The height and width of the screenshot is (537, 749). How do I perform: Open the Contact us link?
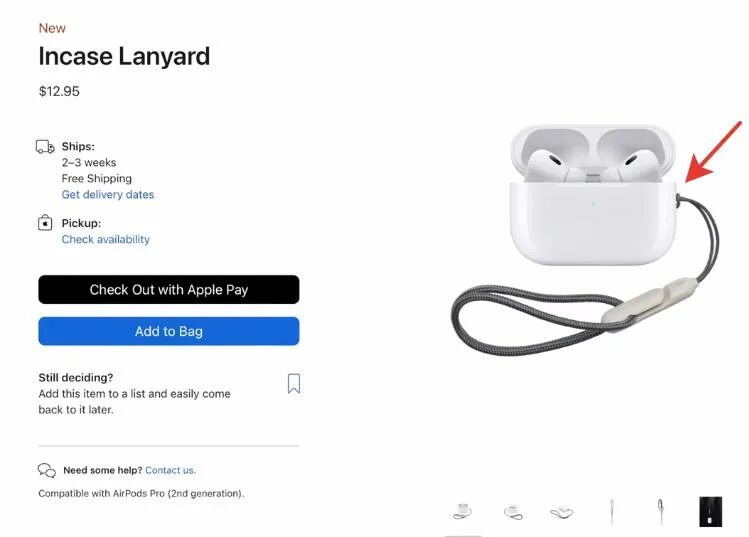point(171,470)
